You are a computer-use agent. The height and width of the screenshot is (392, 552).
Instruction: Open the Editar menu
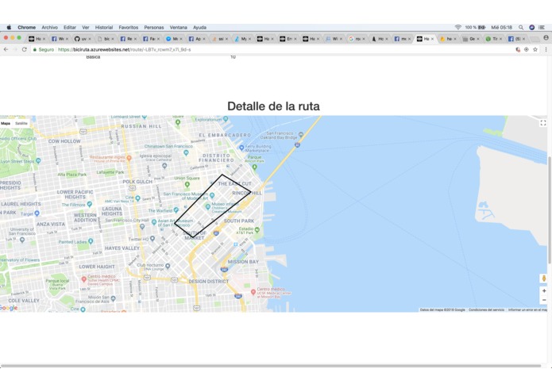[x=70, y=28]
